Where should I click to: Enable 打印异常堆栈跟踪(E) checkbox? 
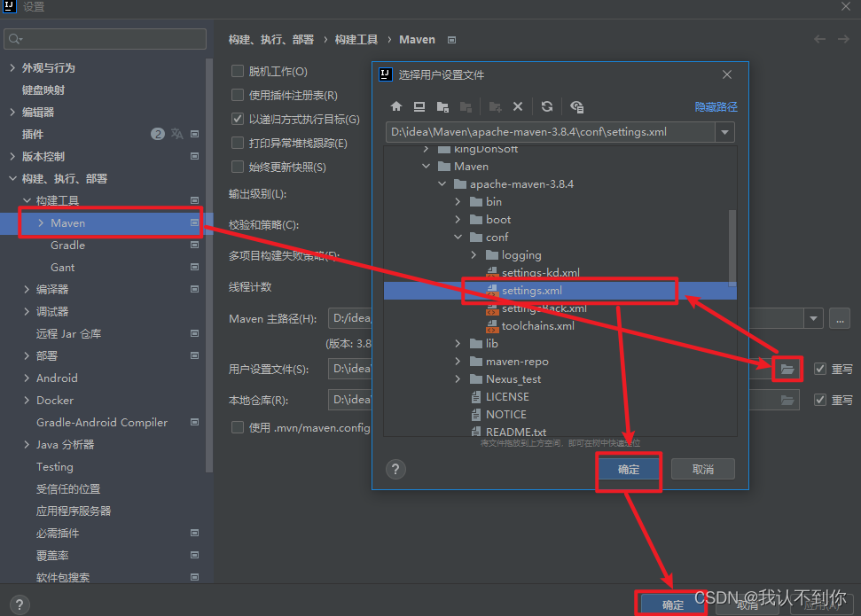point(238,143)
